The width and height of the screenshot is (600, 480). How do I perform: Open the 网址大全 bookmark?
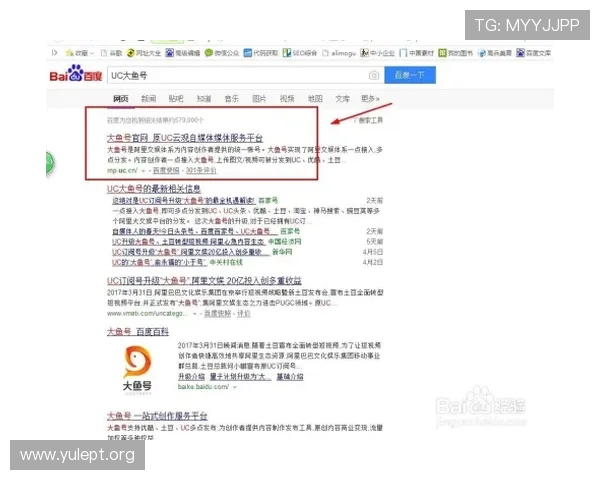pyautogui.click(x=144, y=53)
